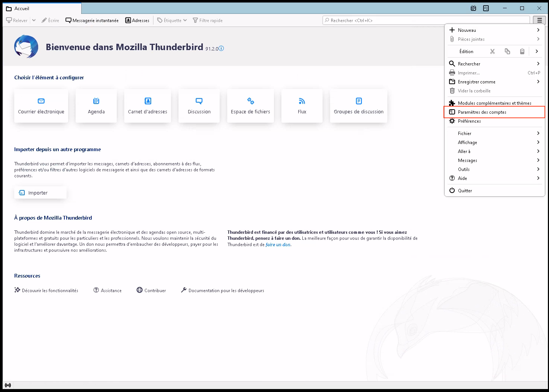The width and height of the screenshot is (549, 392).
Task: Click the Courrier électronique setup card
Action: [x=41, y=106]
